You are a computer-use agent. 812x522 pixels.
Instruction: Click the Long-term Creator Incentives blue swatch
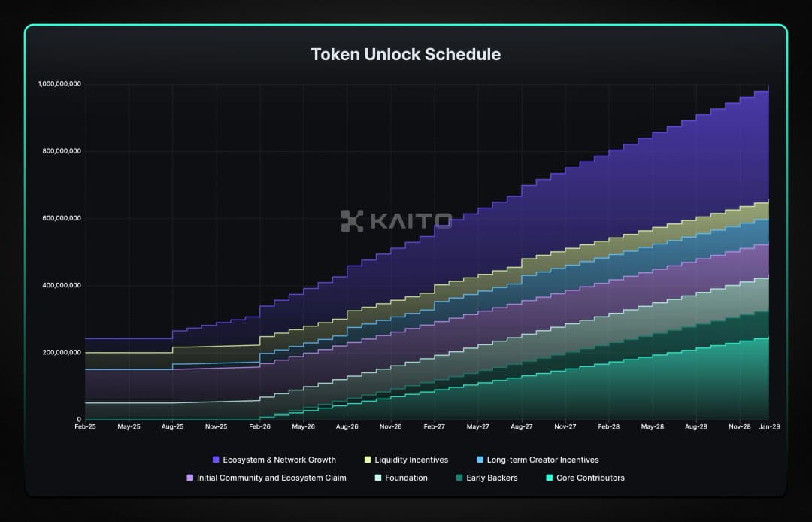point(480,460)
